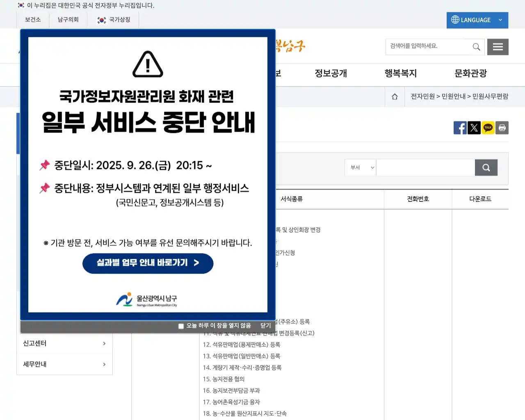The height and width of the screenshot is (420, 525).
Task: Select '18. 농·수산물 원산지표시 지도·단속'
Action: (245, 414)
